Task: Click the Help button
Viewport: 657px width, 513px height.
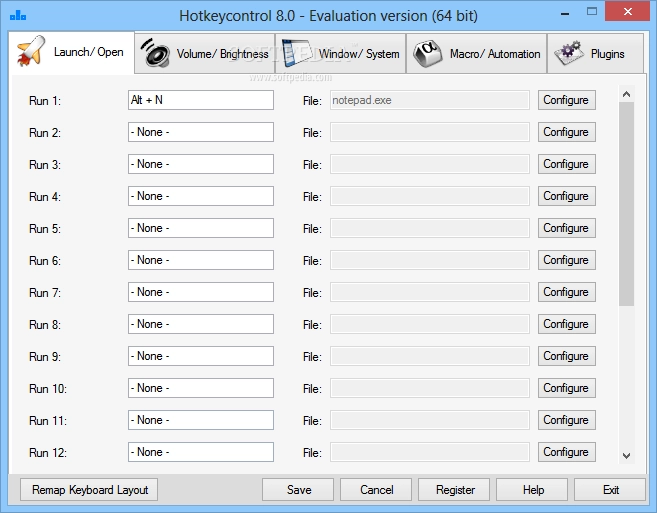Action: 532,490
